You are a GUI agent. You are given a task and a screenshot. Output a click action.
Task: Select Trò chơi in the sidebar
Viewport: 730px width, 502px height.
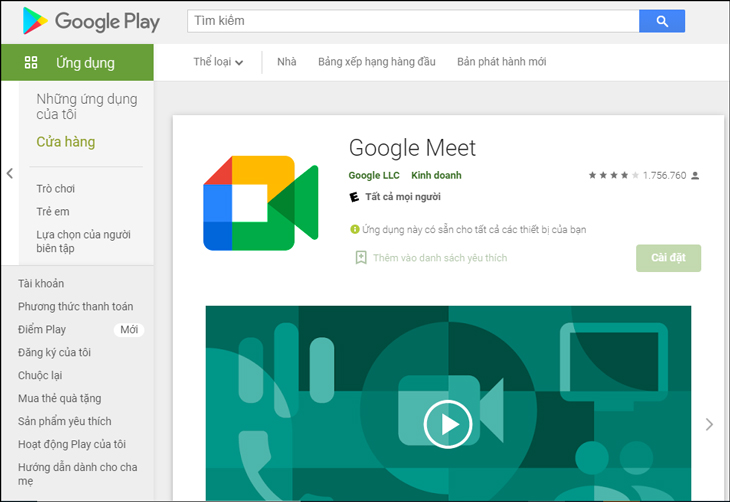56,189
